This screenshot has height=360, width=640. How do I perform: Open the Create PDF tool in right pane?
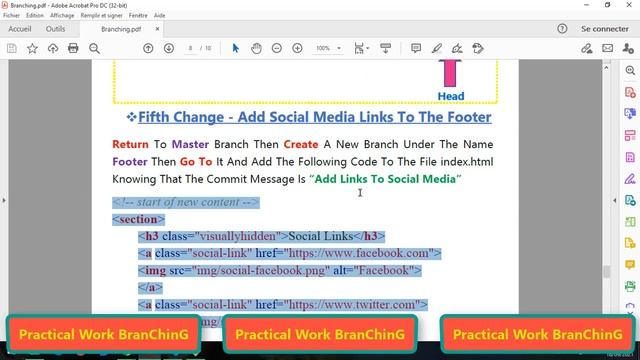630,92
